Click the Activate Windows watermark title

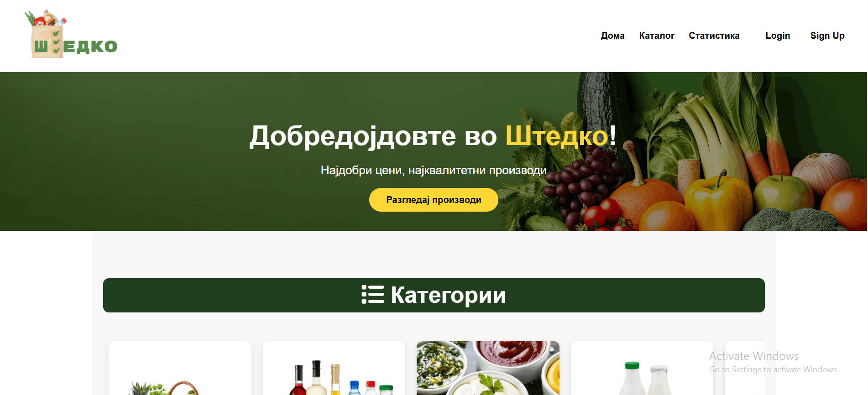point(754,356)
